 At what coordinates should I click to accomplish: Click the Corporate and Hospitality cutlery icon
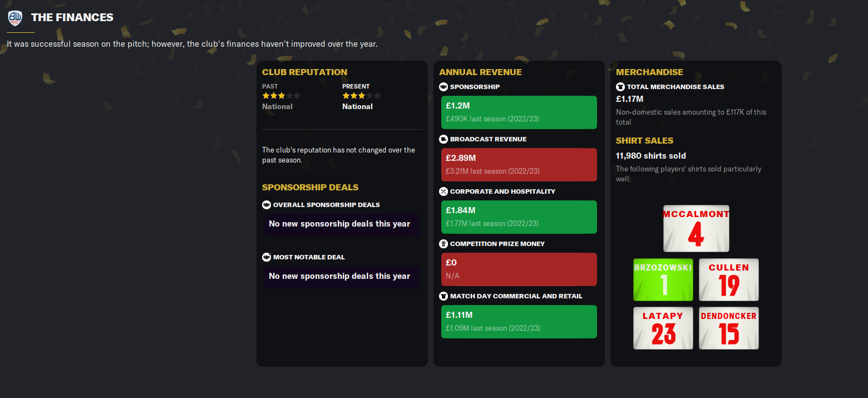443,191
